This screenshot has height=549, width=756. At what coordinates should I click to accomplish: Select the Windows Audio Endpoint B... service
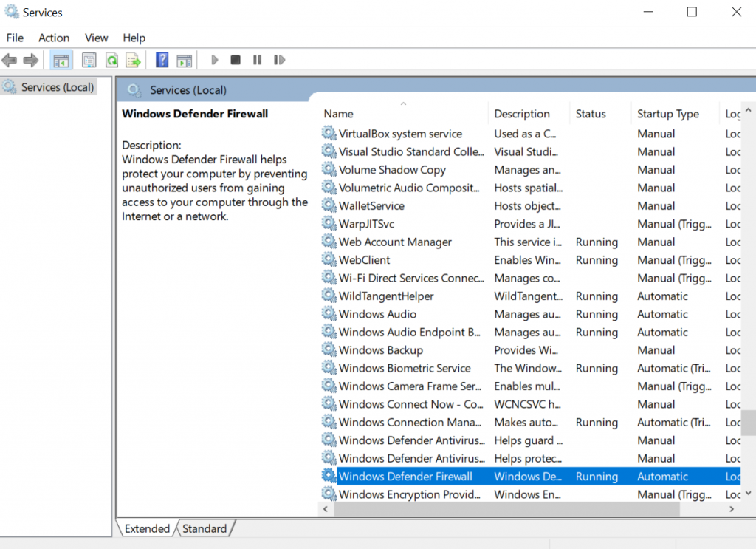[530, 332]
